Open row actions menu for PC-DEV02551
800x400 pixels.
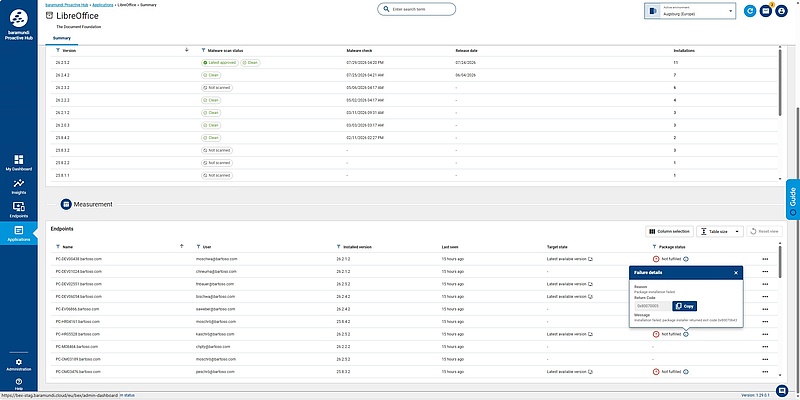point(765,284)
